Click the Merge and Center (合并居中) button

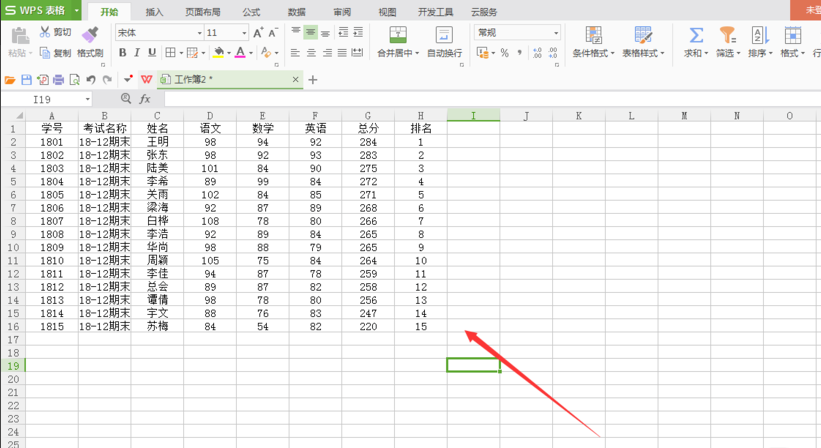coord(398,36)
